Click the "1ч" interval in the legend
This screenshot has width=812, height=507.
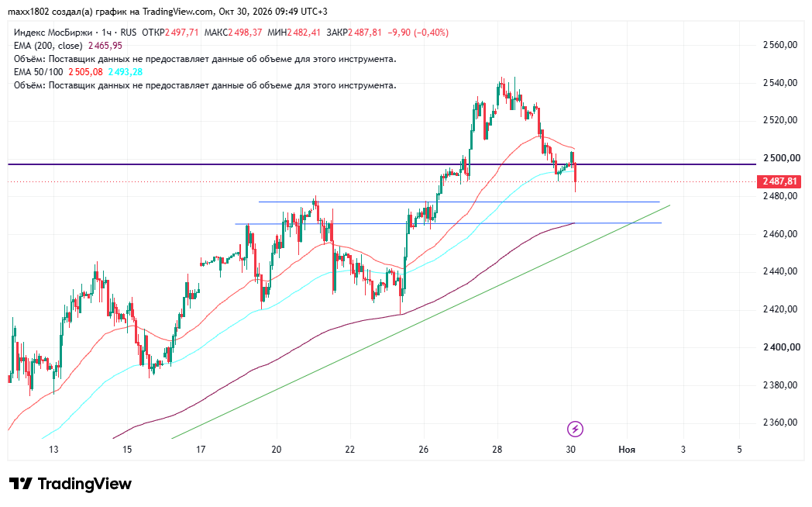point(107,32)
